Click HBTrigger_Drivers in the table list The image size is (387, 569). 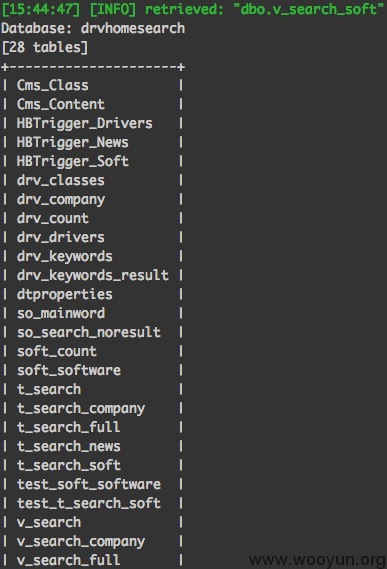pos(85,124)
